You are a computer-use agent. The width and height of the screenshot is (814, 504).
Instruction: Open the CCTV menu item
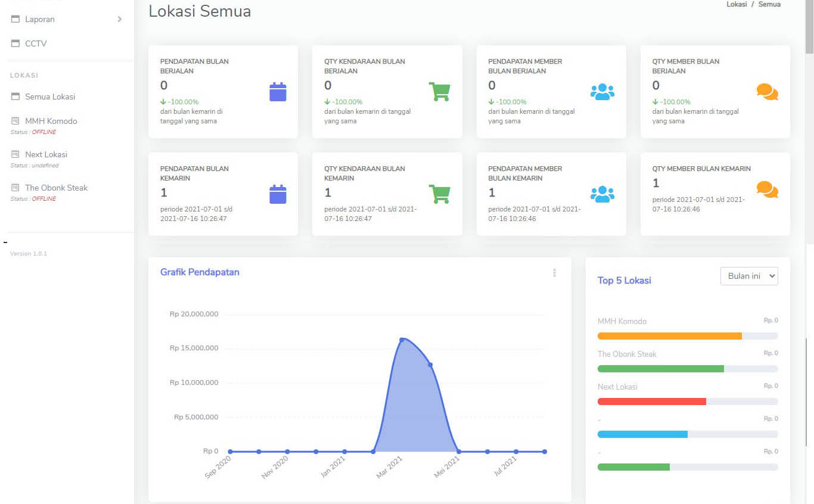36,43
